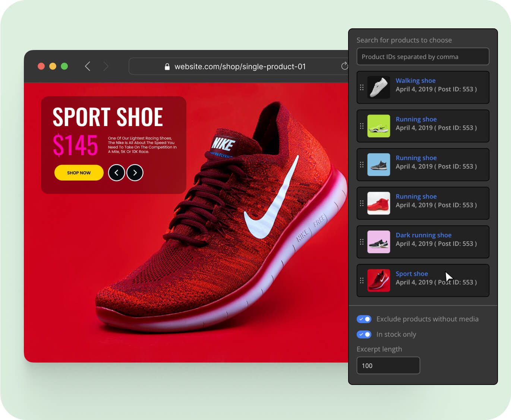The height and width of the screenshot is (420, 511).
Task: Click the Product IDs separated by comma field
Action: [423, 57]
